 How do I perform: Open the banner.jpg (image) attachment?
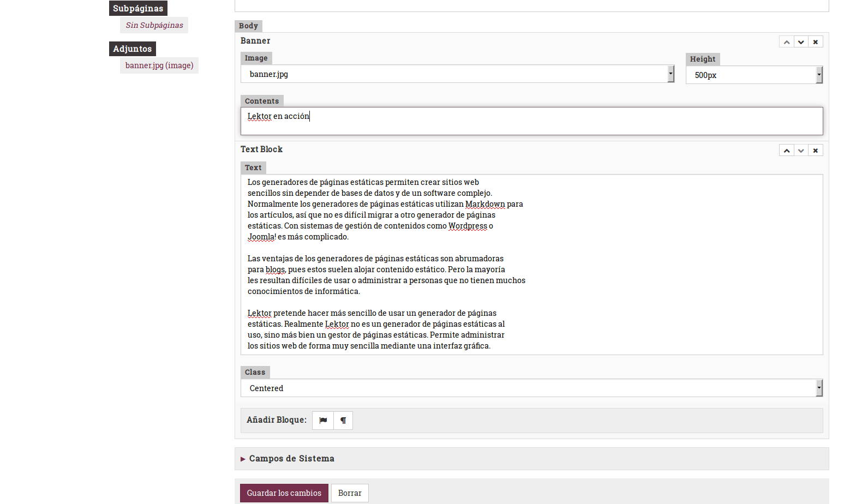(159, 65)
